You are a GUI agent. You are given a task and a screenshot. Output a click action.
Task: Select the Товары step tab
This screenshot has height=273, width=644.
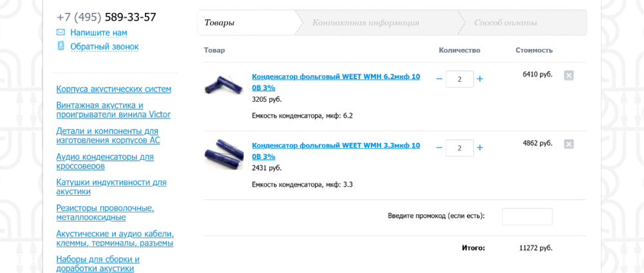(220, 23)
